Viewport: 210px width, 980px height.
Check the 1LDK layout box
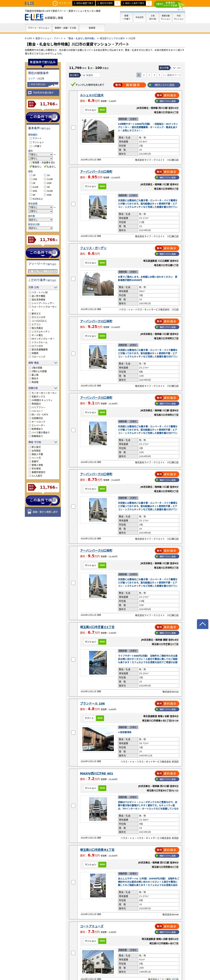(x=45, y=179)
